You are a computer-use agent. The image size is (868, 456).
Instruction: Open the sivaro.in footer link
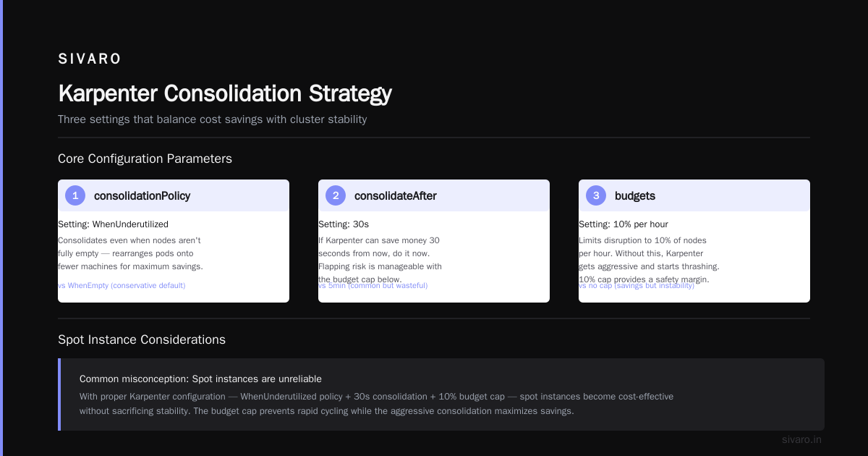tap(801, 439)
